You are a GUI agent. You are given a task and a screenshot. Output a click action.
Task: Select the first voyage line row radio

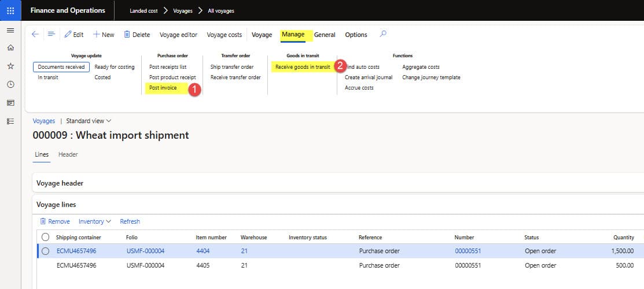point(46,251)
